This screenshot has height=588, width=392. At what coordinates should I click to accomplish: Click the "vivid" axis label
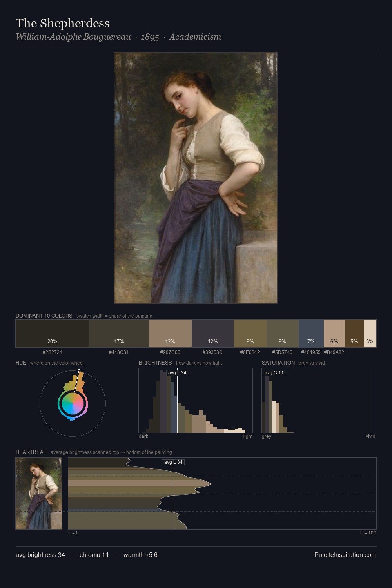(x=370, y=436)
